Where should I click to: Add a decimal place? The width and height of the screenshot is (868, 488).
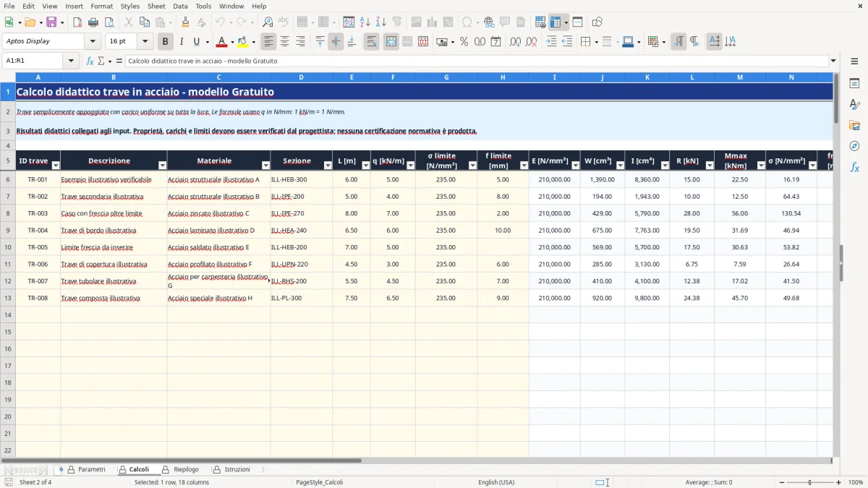tap(515, 42)
